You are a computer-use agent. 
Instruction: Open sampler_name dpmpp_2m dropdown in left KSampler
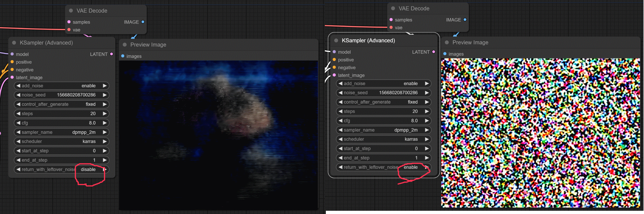(62, 132)
